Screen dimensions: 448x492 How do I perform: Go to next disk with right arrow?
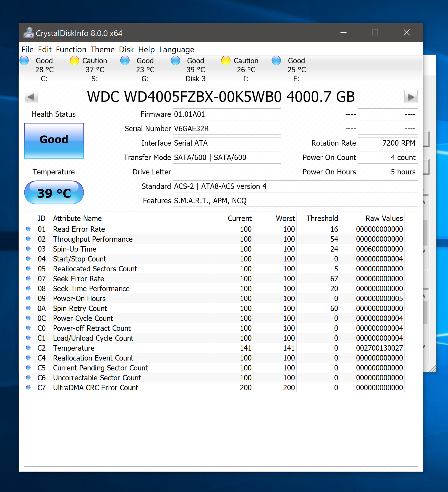click(x=411, y=97)
